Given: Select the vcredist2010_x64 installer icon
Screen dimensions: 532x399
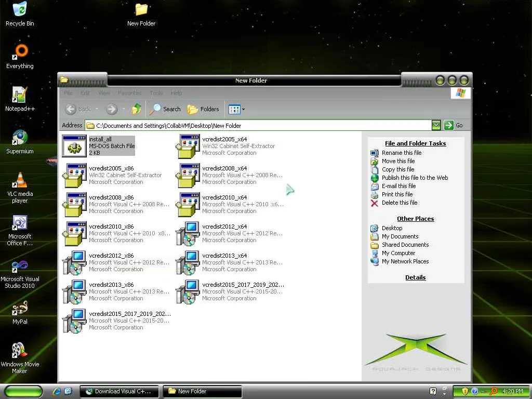Looking at the screenshot, I should point(188,204).
